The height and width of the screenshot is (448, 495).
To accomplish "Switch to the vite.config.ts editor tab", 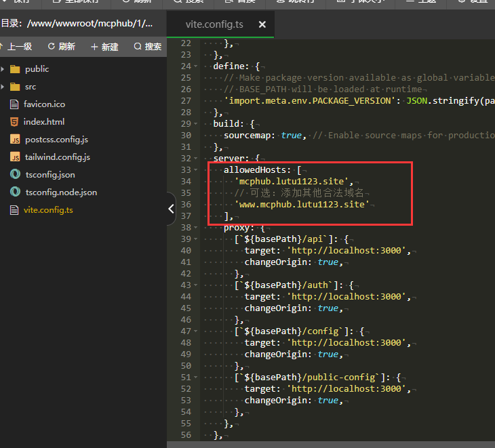I will [213, 24].
